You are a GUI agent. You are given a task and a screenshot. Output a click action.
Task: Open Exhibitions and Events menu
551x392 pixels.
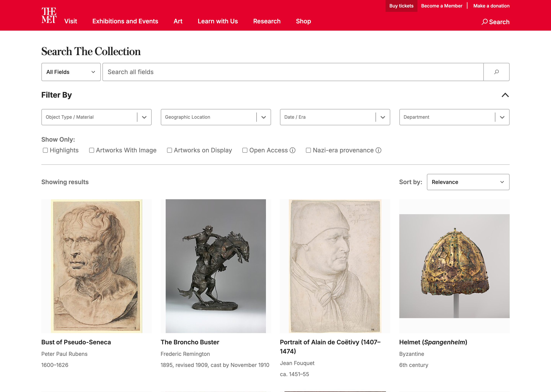coord(125,21)
